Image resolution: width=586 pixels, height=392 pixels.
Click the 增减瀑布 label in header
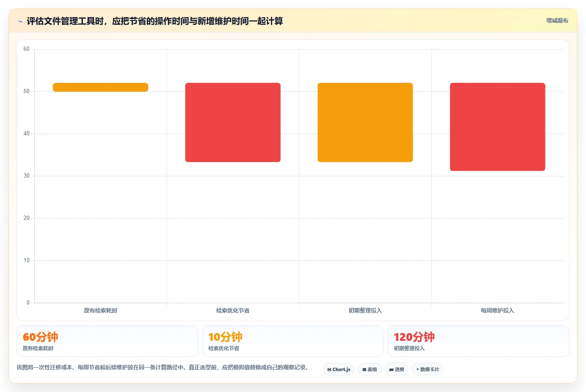click(x=557, y=20)
